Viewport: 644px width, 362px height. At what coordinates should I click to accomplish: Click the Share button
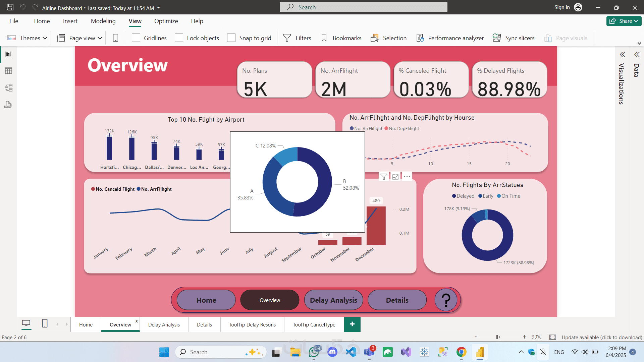624,21
